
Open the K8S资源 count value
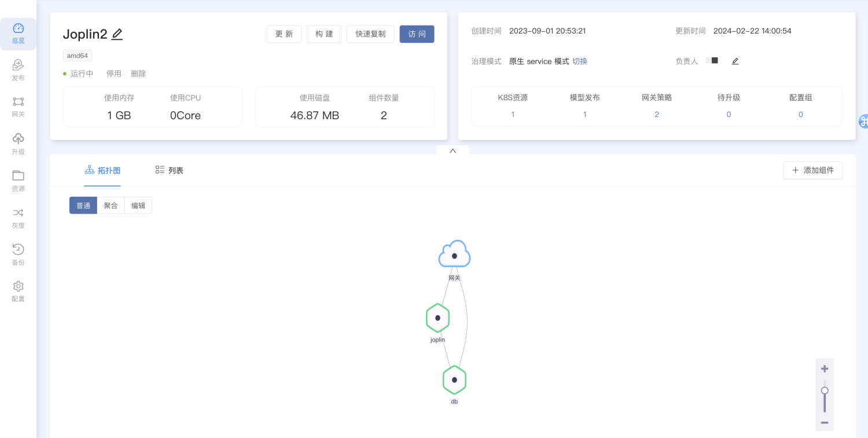click(x=513, y=115)
